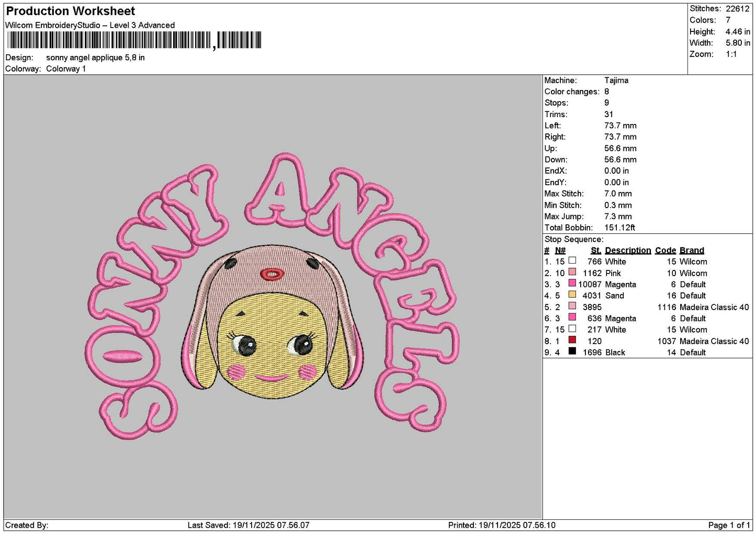This screenshot has height=534, width=756.
Task: Click the Colors value 7
Action: [728, 20]
